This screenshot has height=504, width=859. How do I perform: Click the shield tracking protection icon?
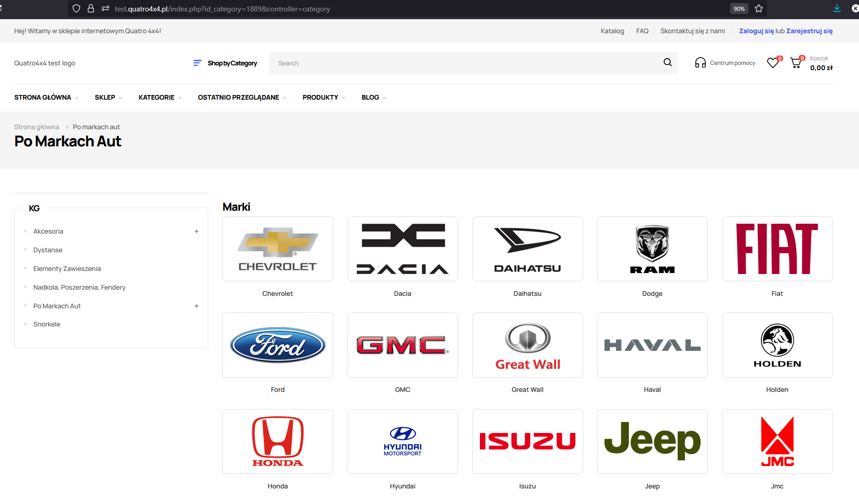(x=76, y=8)
